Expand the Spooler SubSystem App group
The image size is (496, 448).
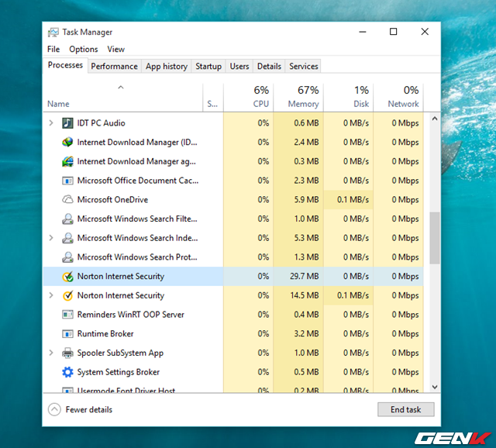[51, 353]
